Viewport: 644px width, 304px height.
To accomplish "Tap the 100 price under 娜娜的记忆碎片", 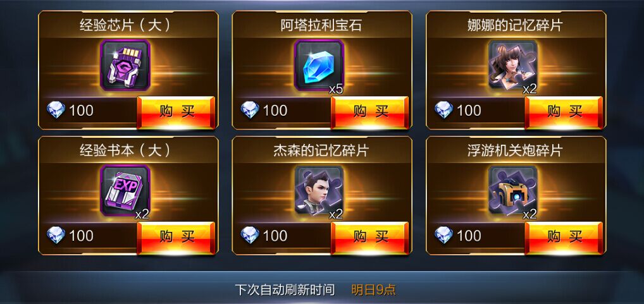I will tap(469, 111).
